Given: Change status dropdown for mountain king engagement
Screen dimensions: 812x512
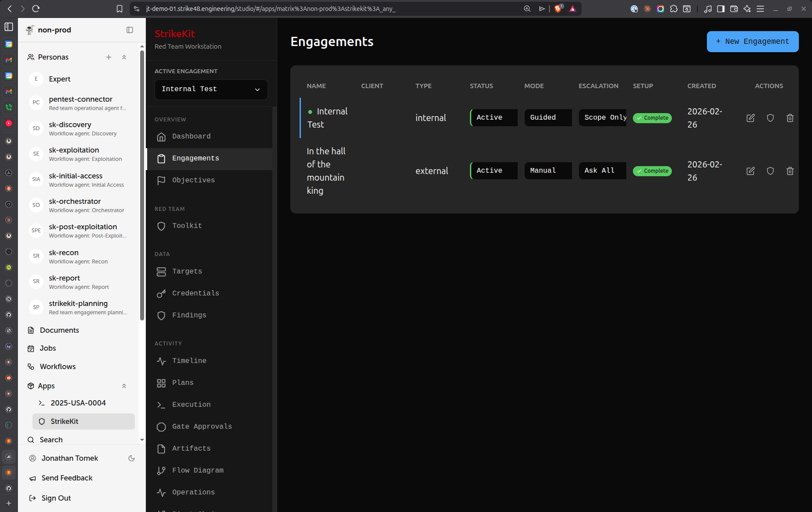Looking at the screenshot, I should point(494,171).
